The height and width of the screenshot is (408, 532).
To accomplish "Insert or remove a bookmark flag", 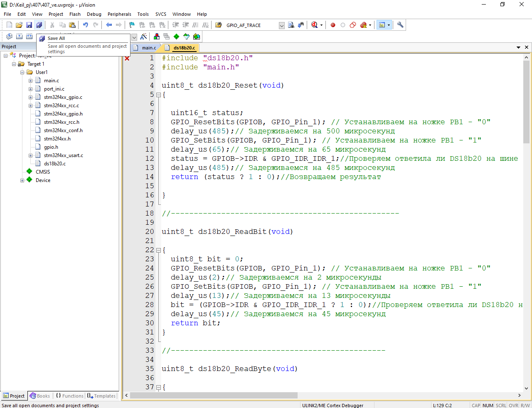I will click(132, 25).
